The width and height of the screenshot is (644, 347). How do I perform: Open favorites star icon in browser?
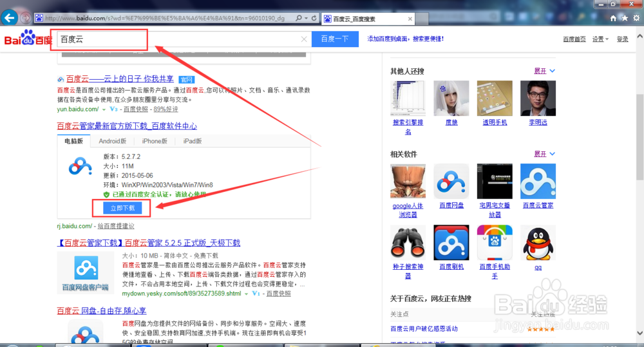(625, 18)
